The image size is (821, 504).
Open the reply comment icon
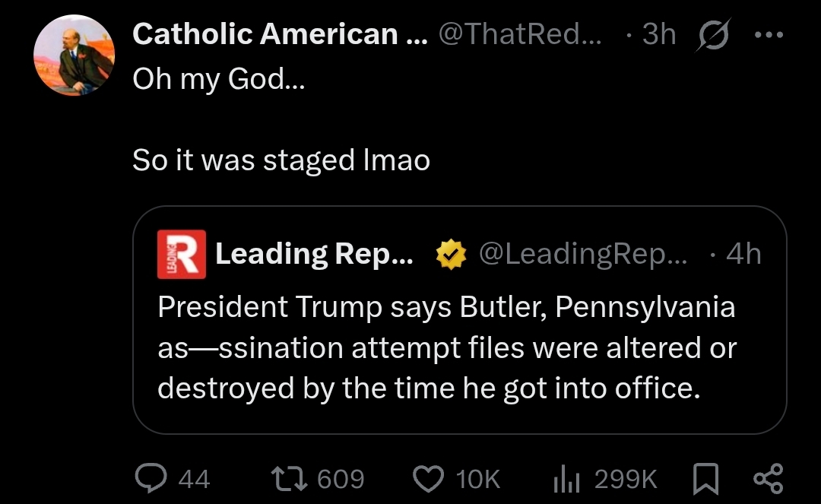151,478
